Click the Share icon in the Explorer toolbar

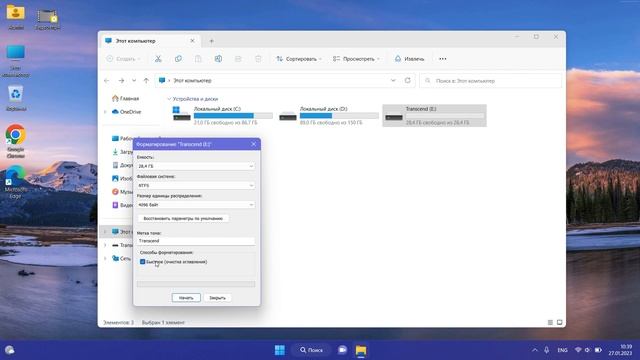click(x=238, y=59)
